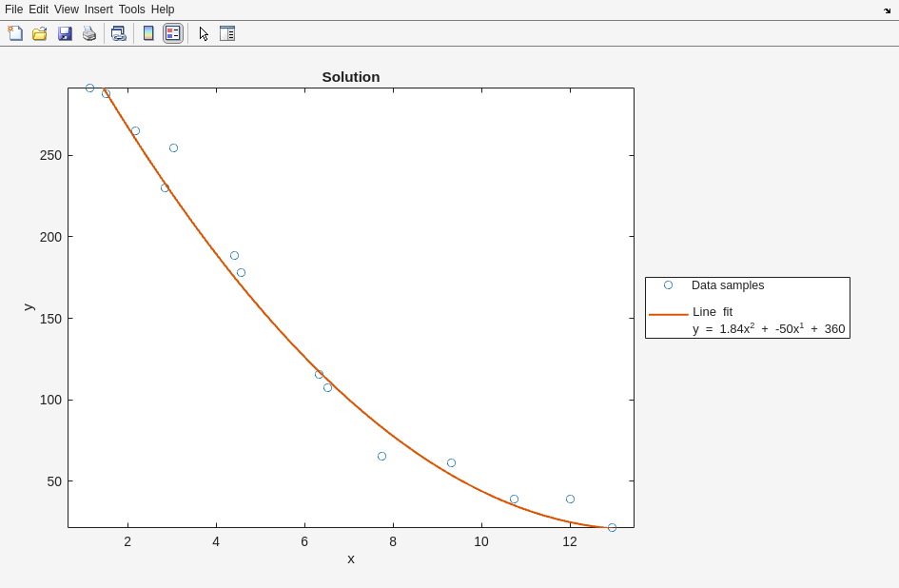Open the Edit menu

(x=38, y=10)
